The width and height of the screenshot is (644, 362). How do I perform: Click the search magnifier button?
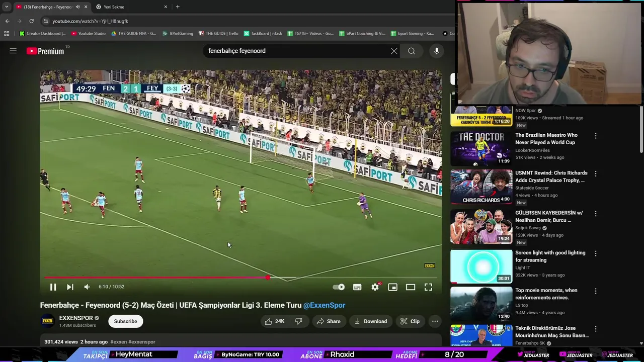pos(412,51)
